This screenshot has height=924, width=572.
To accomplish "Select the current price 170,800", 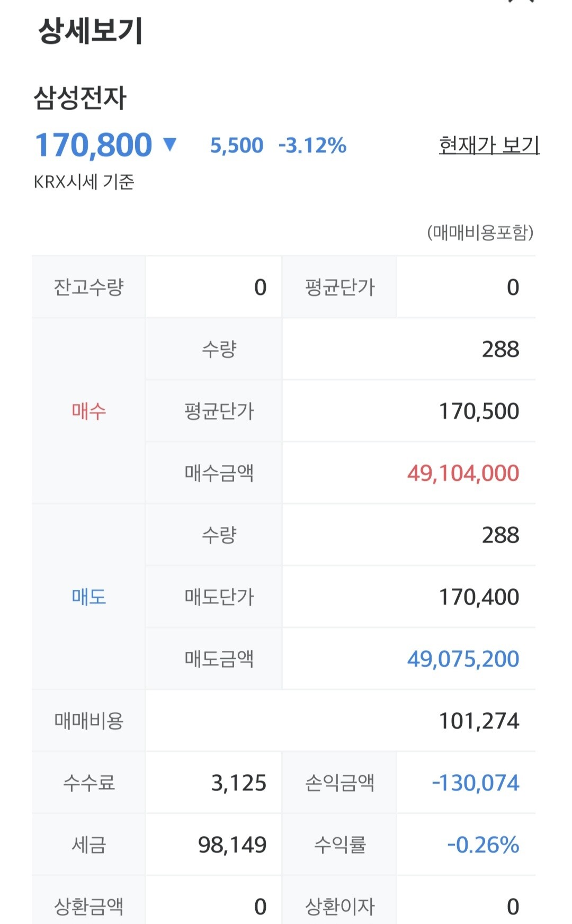I will (x=94, y=145).
